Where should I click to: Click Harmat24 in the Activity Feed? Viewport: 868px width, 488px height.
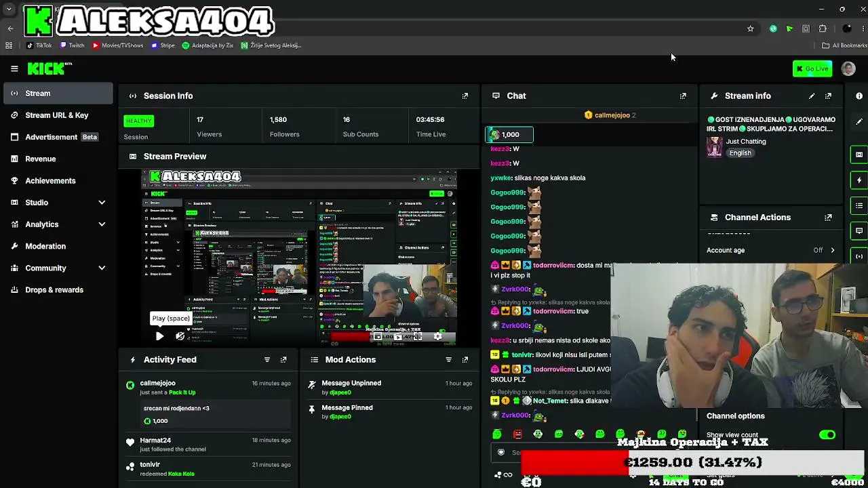coord(155,441)
